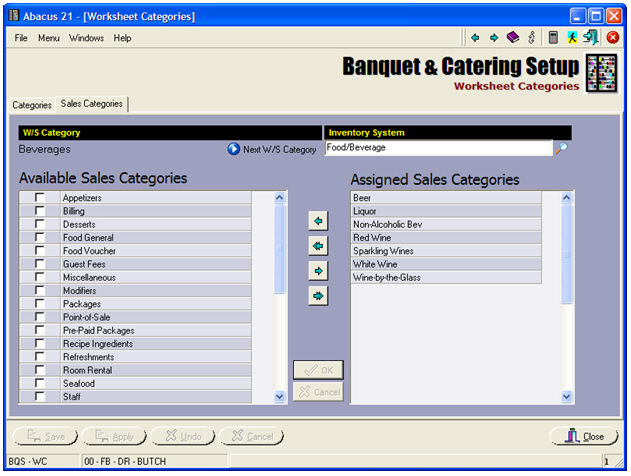The height and width of the screenshot is (476, 631).
Task: Click the double right arrow transfer button
Action: click(318, 296)
